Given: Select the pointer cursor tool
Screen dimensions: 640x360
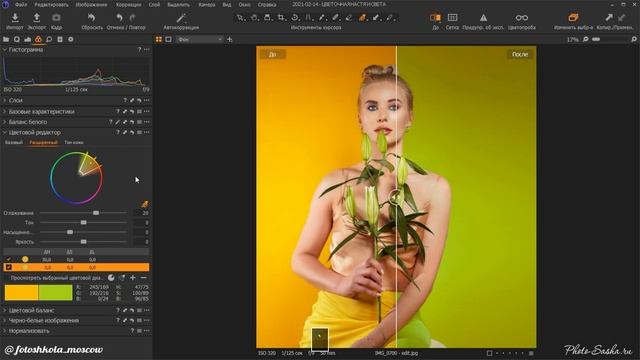Looking at the screenshot, I should coord(240,18).
